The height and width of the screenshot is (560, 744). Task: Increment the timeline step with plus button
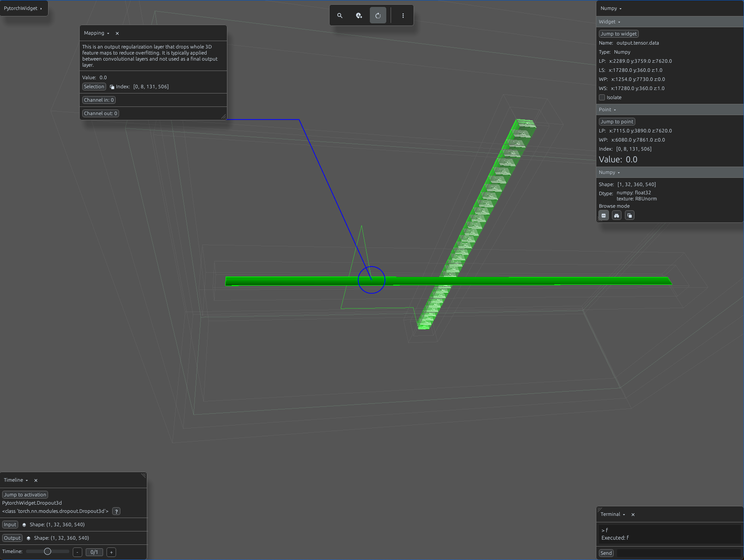[x=111, y=552]
